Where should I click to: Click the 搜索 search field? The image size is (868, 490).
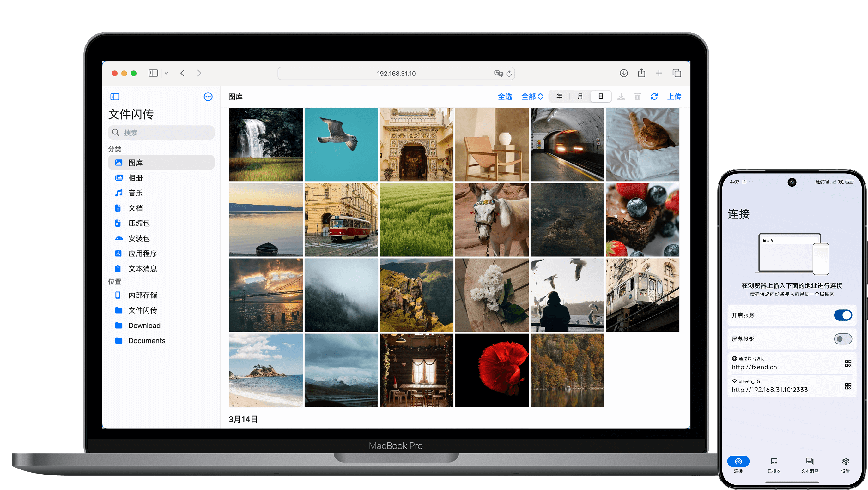[x=161, y=133]
